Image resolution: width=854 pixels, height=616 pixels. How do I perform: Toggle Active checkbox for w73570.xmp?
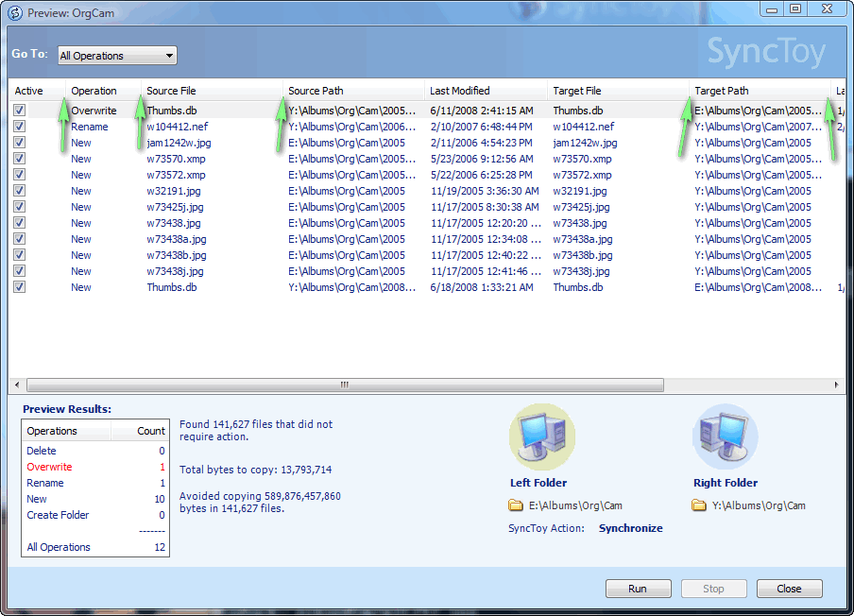(x=20, y=159)
